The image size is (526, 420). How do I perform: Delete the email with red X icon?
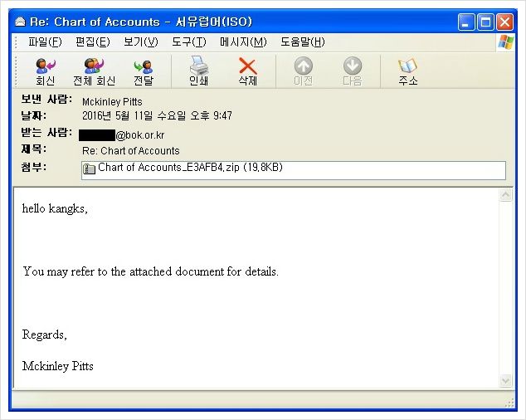(x=248, y=66)
